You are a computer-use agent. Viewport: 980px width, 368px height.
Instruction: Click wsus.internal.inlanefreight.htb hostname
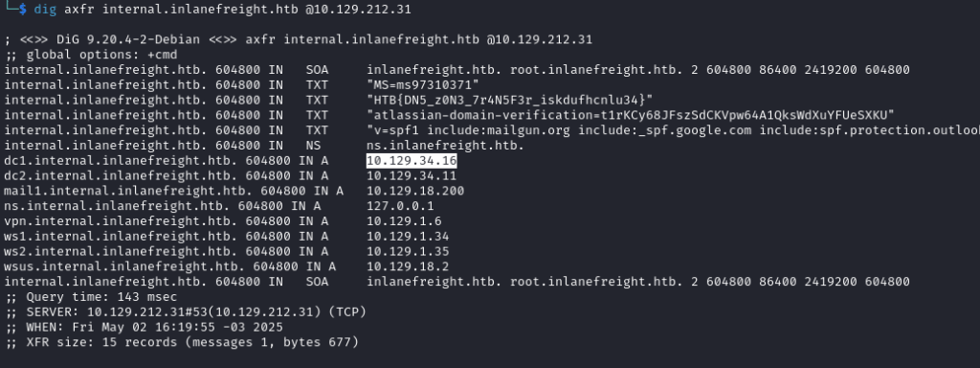[x=122, y=266]
